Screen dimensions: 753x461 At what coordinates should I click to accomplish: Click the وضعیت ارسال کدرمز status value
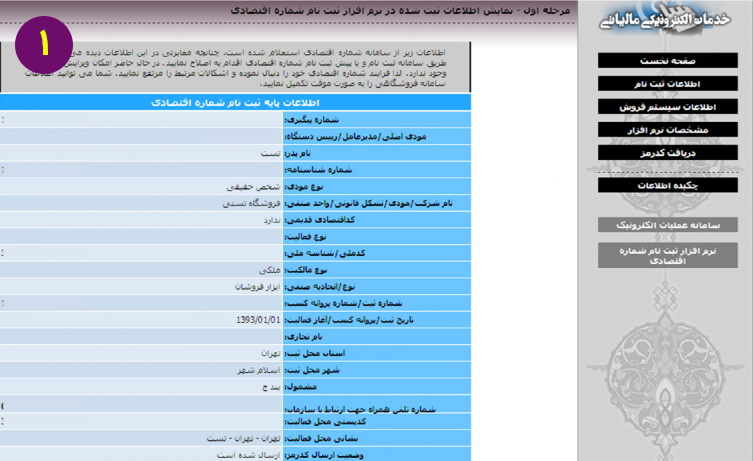tap(248, 455)
